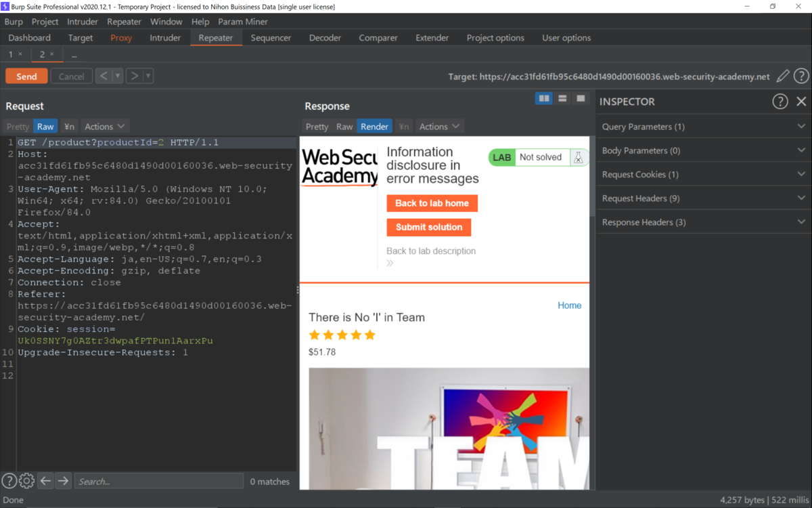Viewport: 812px width, 508px height.
Task: Switch to the Dashboard tab
Action: [30, 38]
